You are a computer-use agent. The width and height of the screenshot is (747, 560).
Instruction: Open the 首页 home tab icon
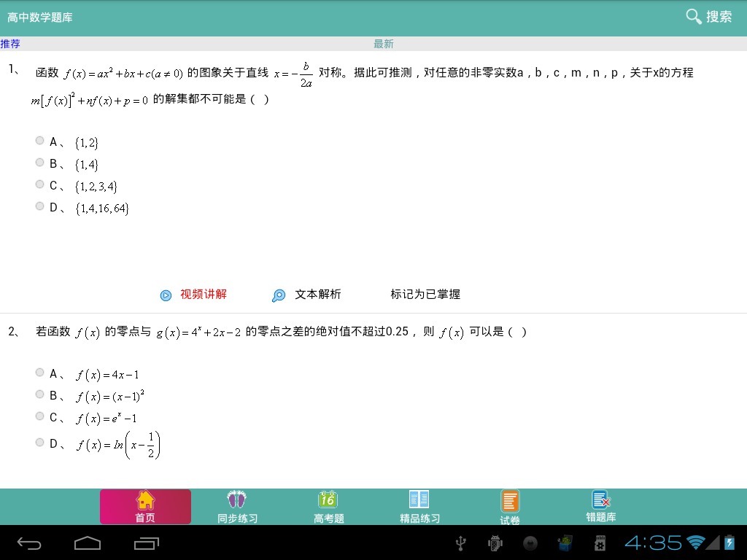(145, 500)
